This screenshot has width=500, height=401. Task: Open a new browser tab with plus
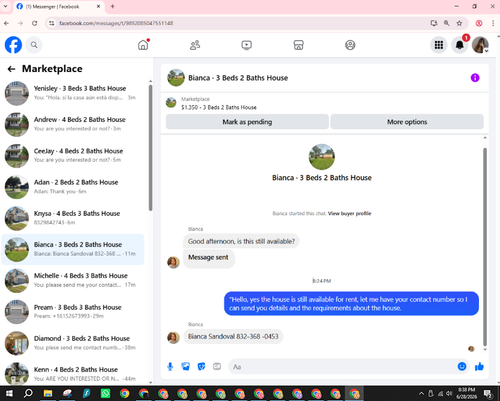click(x=112, y=6)
